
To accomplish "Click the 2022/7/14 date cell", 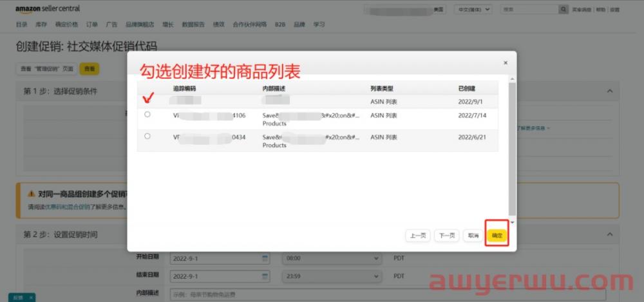I will tap(472, 115).
